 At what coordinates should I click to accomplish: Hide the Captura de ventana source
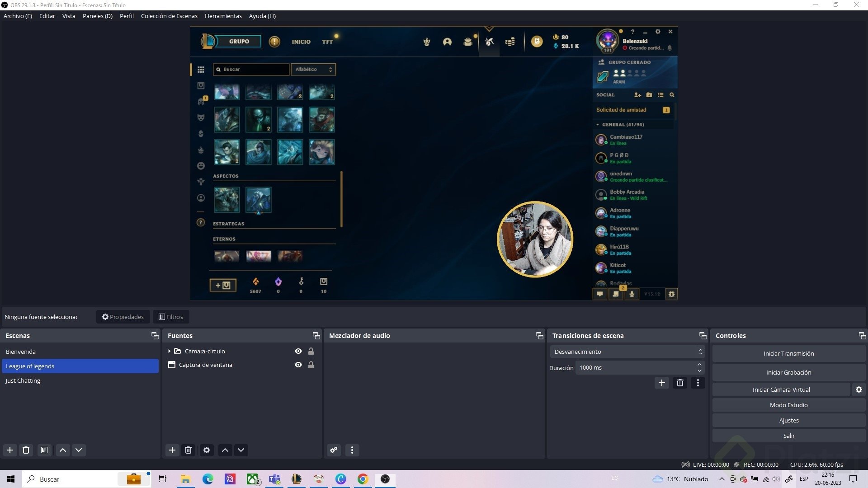pyautogui.click(x=298, y=365)
